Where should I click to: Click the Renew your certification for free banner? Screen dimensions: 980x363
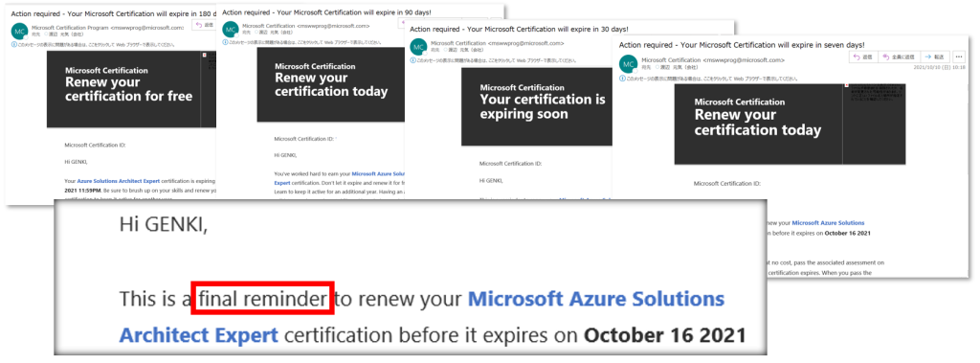click(x=129, y=89)
